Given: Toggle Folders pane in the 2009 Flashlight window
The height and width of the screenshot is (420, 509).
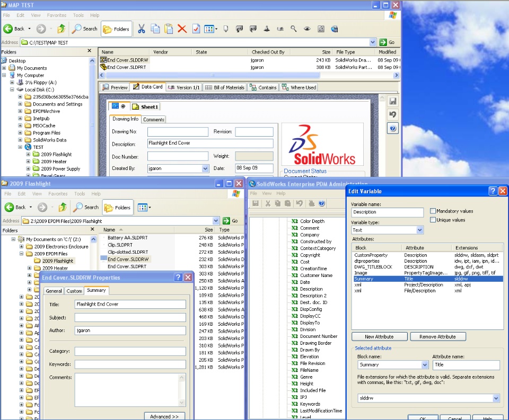Looking at the screenshot, I should pos(118,207).
